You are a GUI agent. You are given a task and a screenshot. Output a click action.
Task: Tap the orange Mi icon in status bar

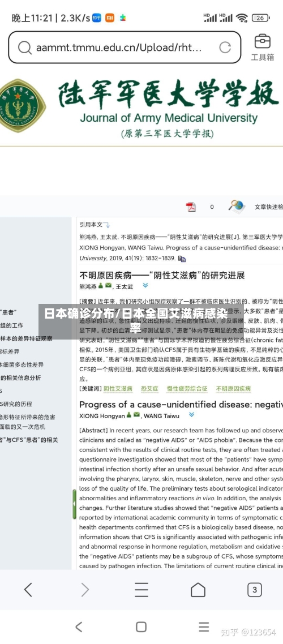tap(110, 18)
